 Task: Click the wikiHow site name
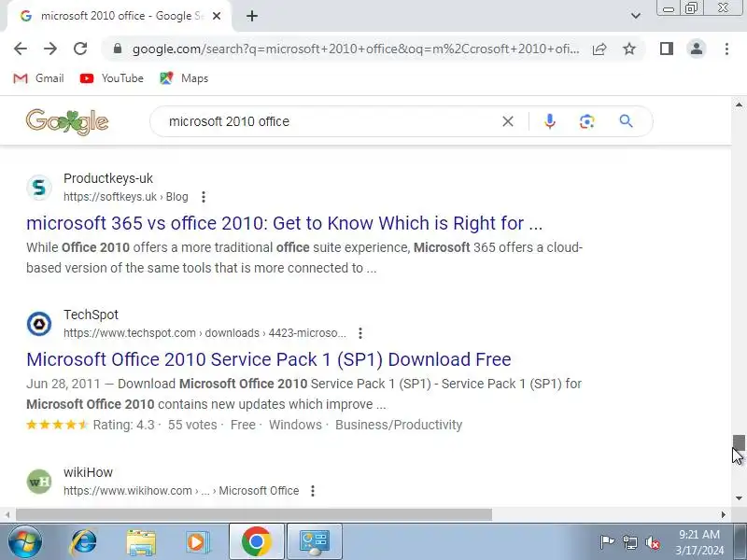tap(88, 472)
